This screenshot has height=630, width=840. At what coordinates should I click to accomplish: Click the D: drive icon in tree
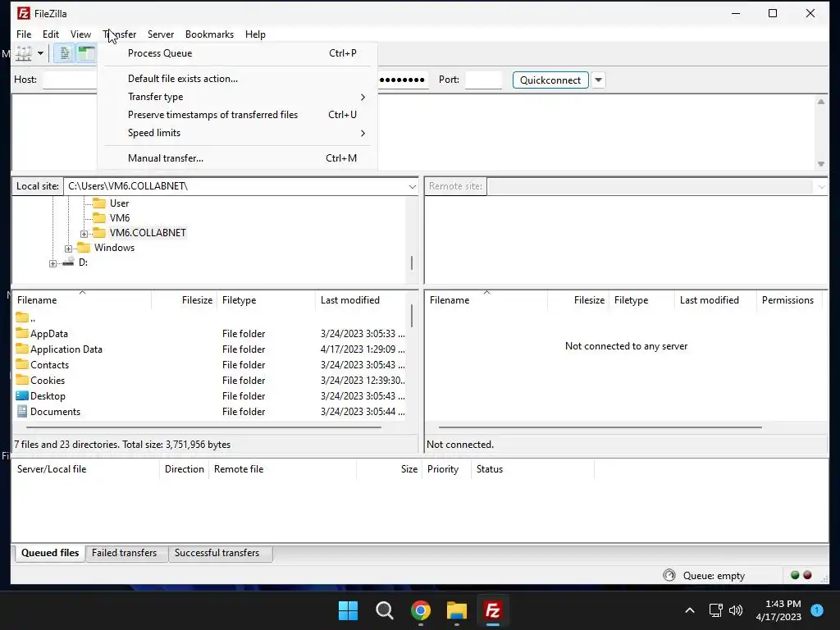[x=68, y=262]
